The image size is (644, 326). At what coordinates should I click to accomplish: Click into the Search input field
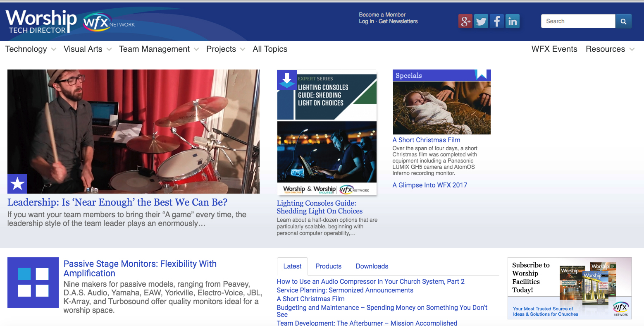point(578,21)
